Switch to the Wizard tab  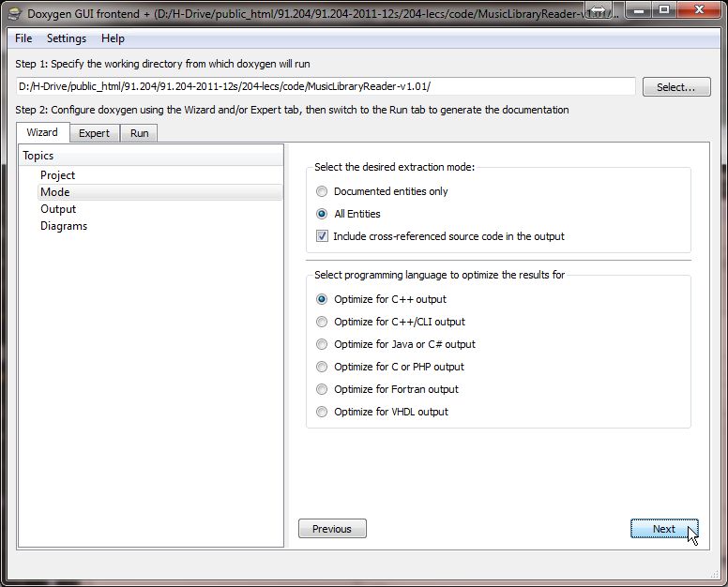[x=43, y=133]
